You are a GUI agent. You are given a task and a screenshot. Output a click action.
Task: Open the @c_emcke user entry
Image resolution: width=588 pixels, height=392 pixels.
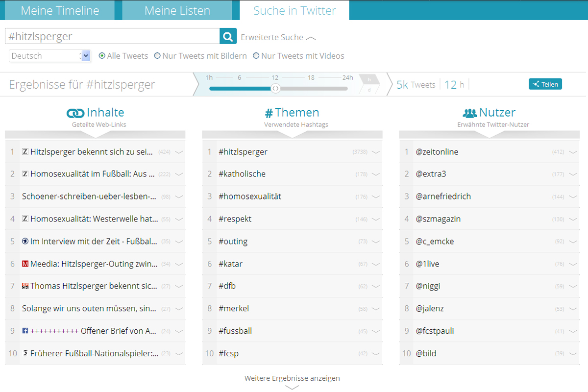pyautogui.click(x=435, y=242)
